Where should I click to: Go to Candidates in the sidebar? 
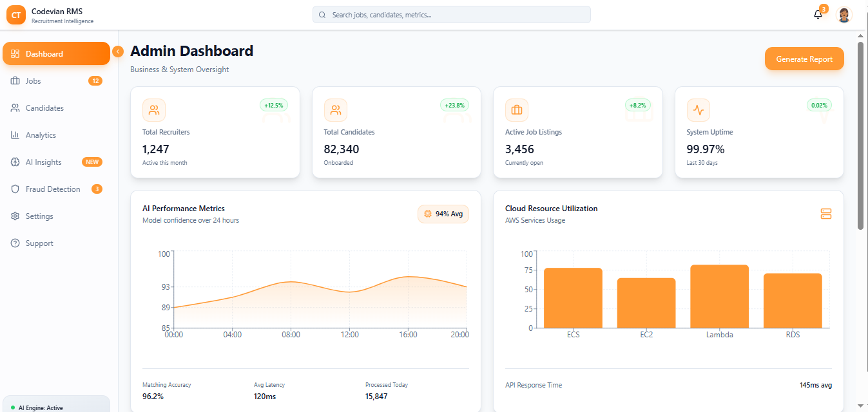pos(44,108)
